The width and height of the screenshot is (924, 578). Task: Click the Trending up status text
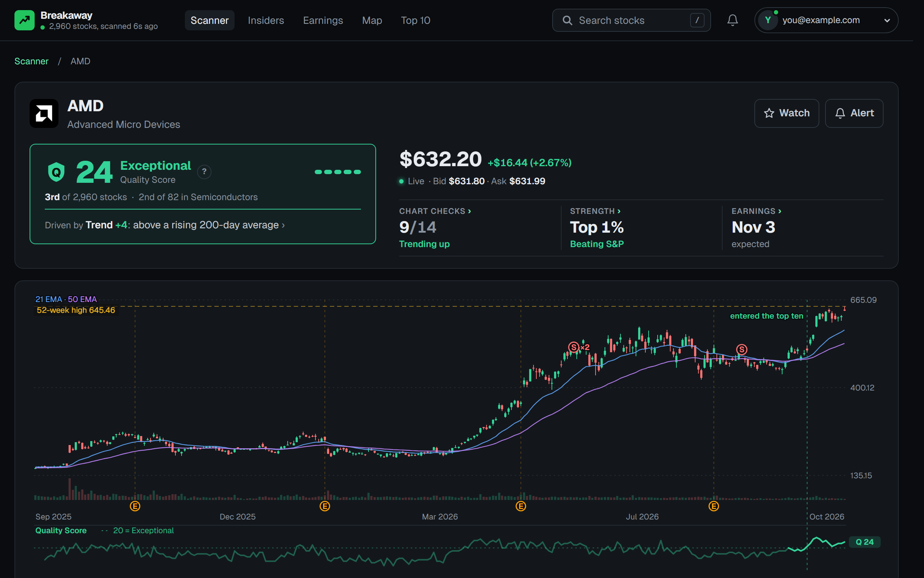424,244
